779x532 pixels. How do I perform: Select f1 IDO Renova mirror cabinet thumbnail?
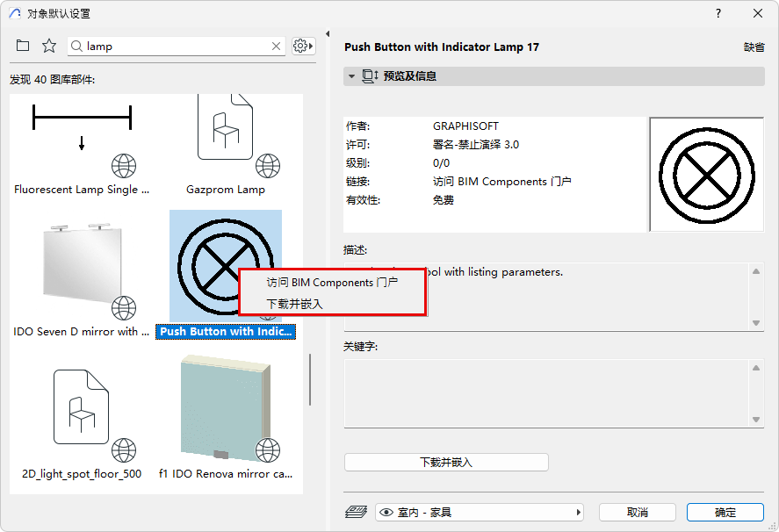pos(226,408)
